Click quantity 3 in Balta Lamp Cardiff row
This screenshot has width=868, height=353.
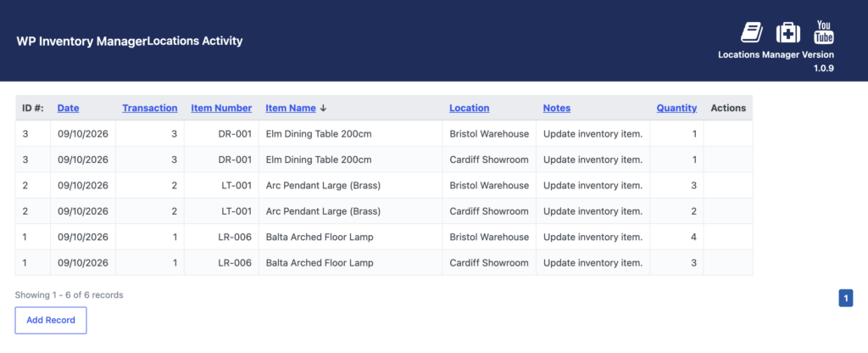point(693,263)
